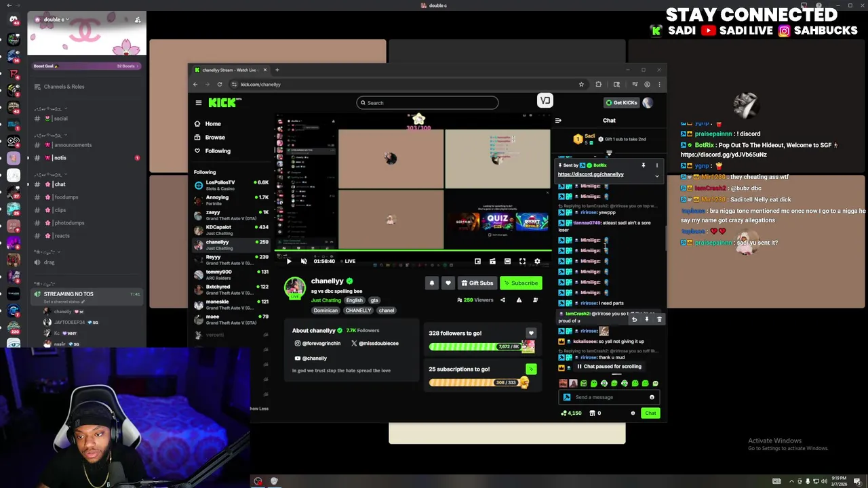Open the notis Discord channel
This screenshot has width=868, height=488.
click(87, 158)
